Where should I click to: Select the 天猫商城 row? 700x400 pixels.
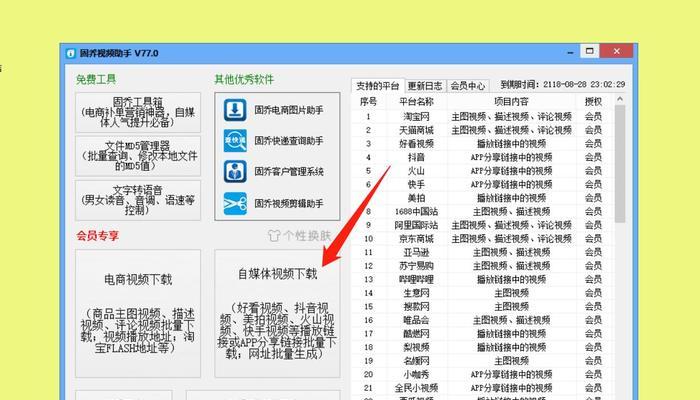point(482,130)
